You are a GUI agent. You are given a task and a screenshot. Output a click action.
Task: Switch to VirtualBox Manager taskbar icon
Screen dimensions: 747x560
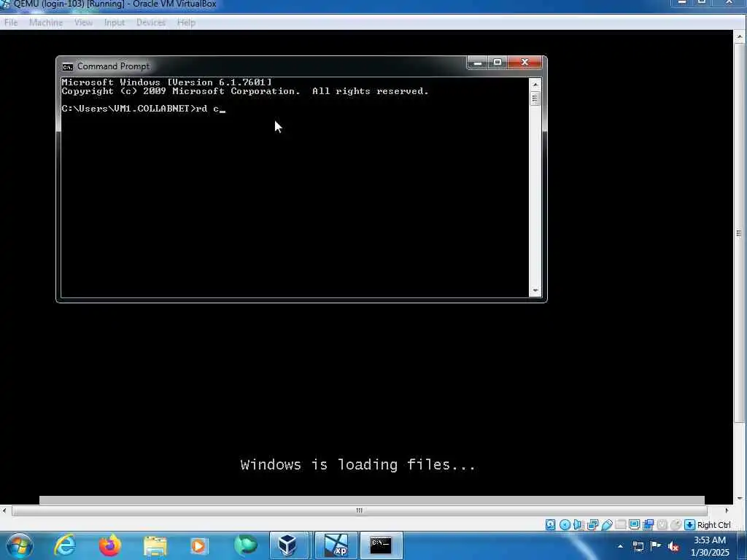(x=288, y=545)
